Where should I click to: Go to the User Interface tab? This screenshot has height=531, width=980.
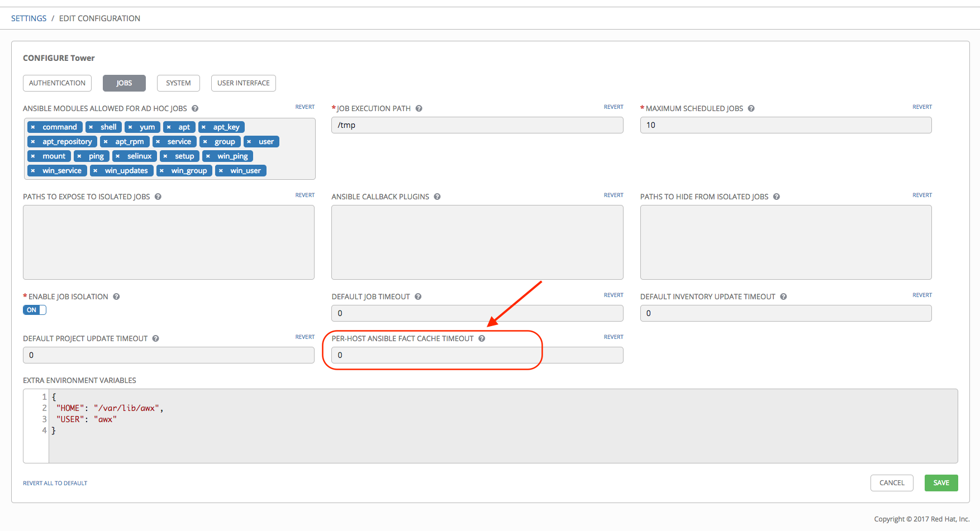pyautogui.click(x=244, y=83)
